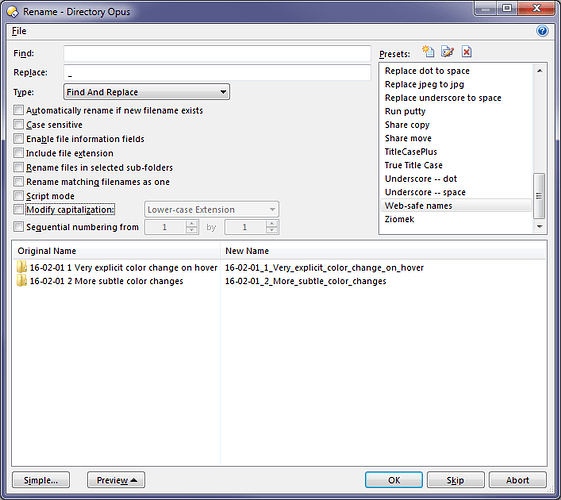Screen dimensions: 561x500
Task: Click the new preset icon
Action: pos(428,52)
